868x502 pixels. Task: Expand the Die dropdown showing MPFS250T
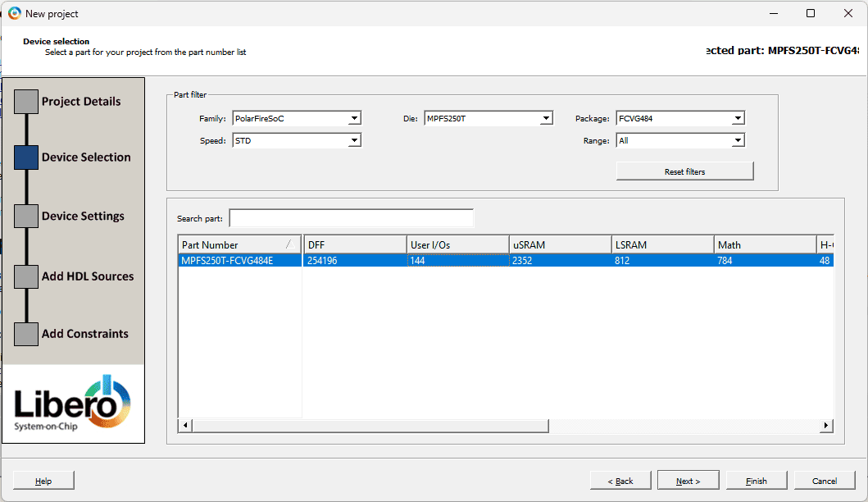tap(489, 118)
